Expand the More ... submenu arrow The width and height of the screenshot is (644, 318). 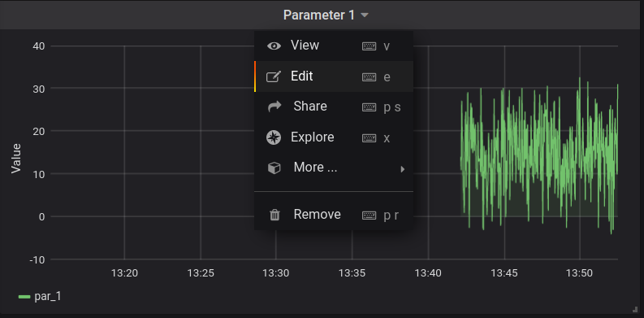tap(403, 168)
